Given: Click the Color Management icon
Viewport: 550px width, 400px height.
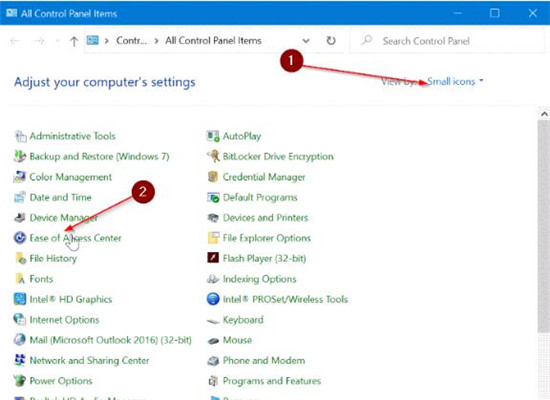Looking at the screenshot, I should pyautogui.click(x=20, y=177).
